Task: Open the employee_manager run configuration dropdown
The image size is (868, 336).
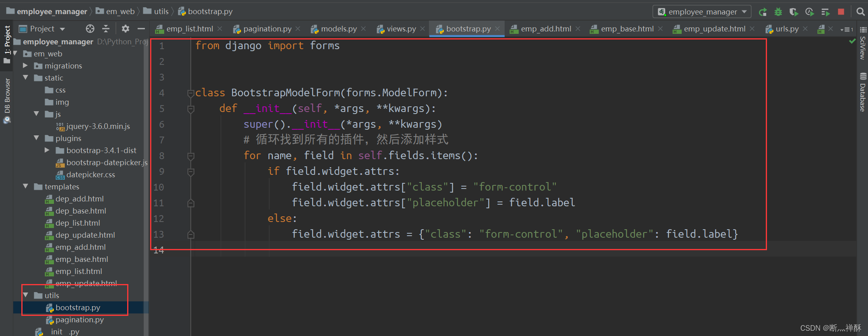Action: click(701, 12)
